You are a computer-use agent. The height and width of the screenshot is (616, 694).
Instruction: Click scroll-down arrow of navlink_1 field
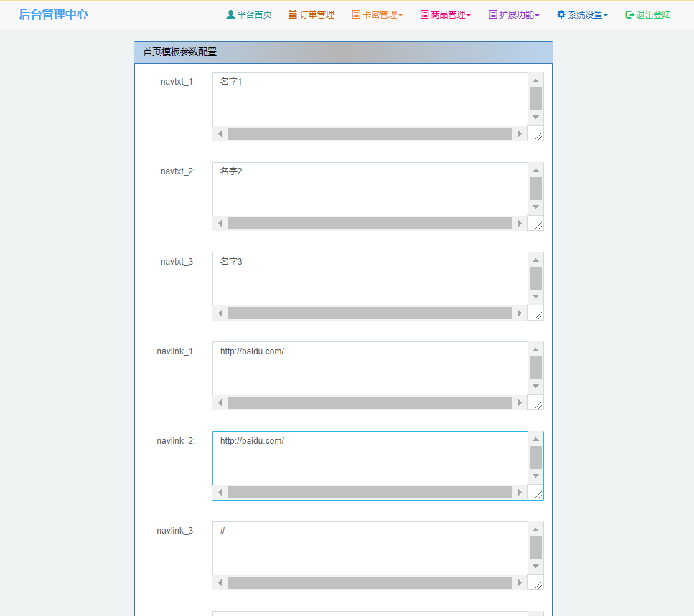point(535,387)
